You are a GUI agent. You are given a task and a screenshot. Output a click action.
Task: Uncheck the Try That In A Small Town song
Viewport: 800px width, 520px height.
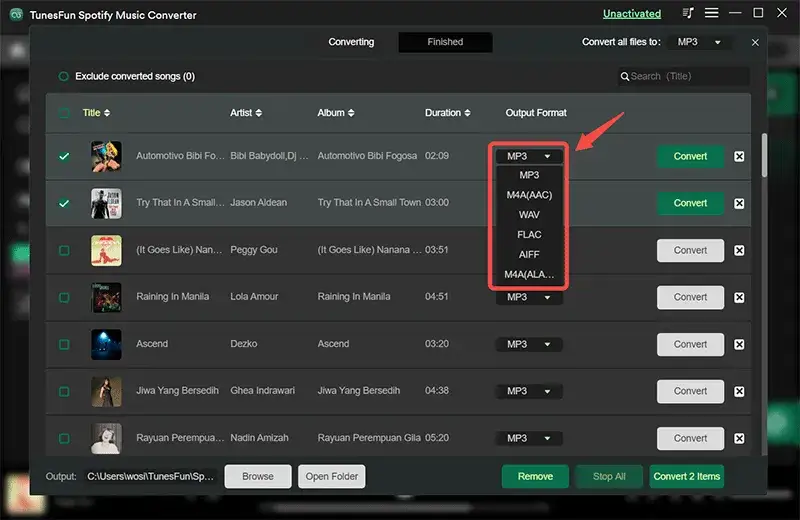pyautogui.click(x=64, y=203)
